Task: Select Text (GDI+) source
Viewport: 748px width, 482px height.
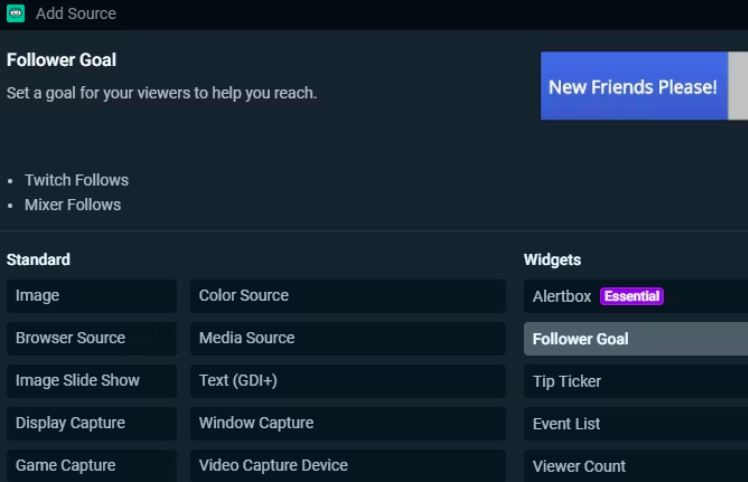Action: [348, 381]
